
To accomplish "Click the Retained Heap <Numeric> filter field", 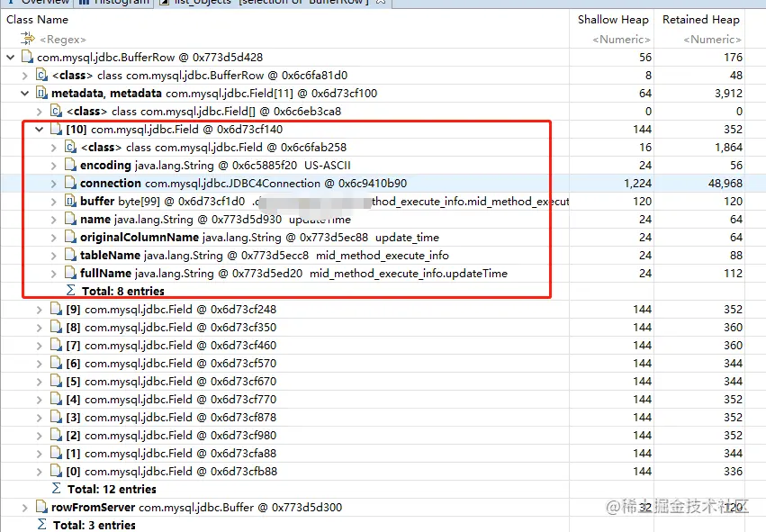I will point(712,39).
